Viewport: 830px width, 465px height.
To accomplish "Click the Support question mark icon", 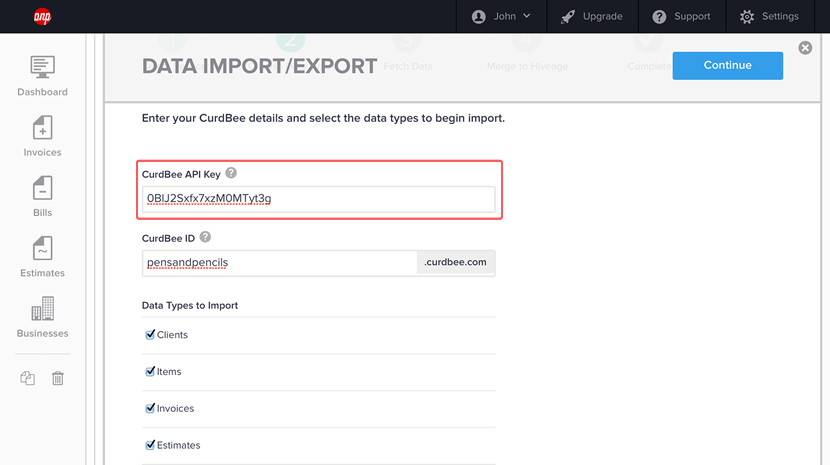I will 659,17.
